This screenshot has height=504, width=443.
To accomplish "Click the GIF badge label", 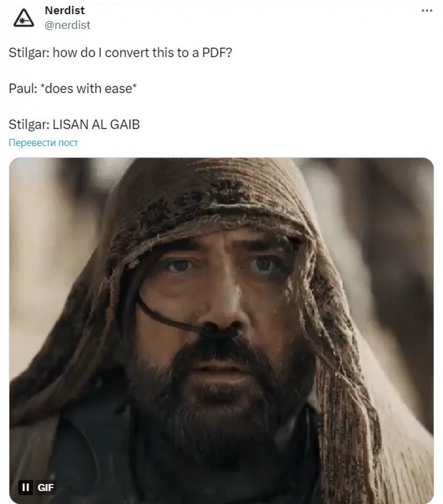I will coord(45,487).
